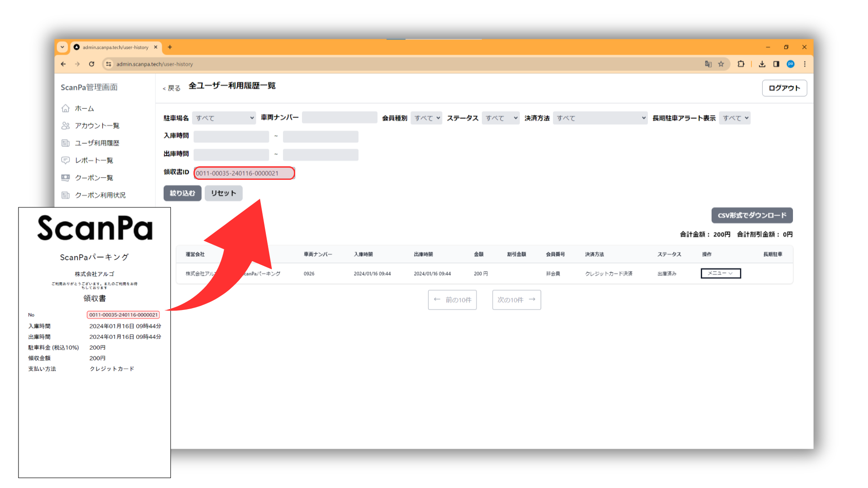Open browser downloads icon
The height and width of the screenshot is (488, 868).
[x=762, y=64]
